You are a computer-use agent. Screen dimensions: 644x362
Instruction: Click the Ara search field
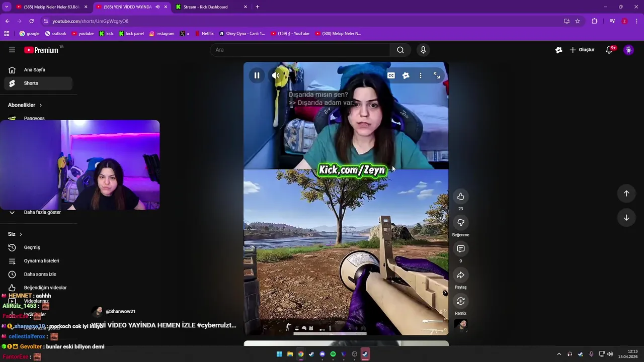(x=300, y=50)
